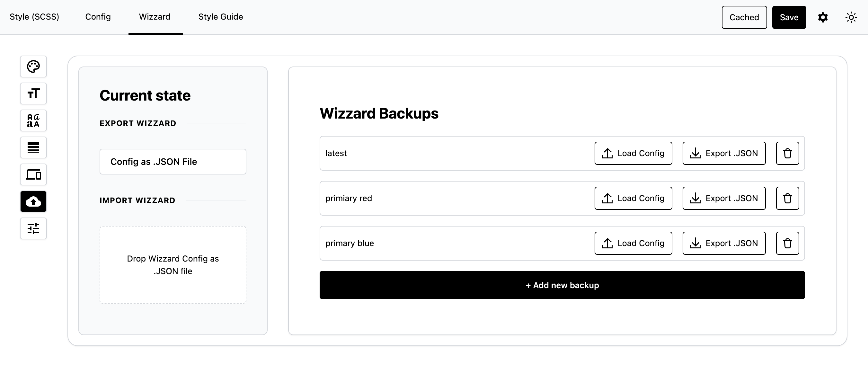Click the Save button
This screenshot has width=868, height=383.
coord(789,17)
